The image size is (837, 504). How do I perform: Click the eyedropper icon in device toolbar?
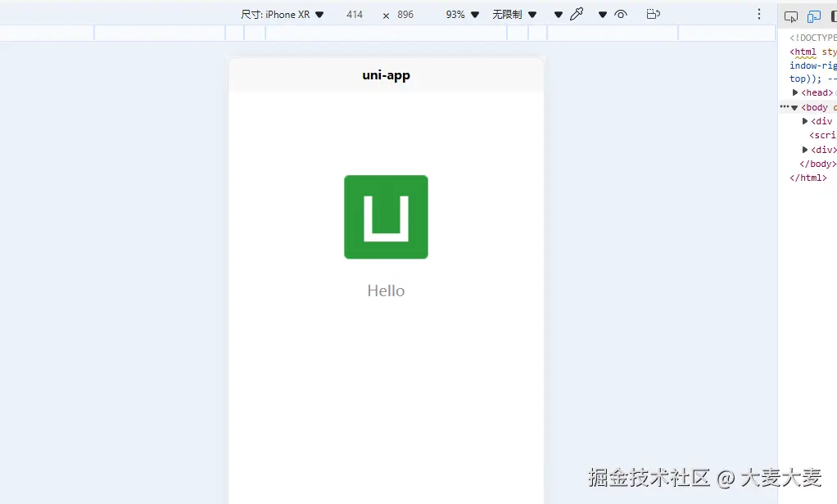coord(577,15)
